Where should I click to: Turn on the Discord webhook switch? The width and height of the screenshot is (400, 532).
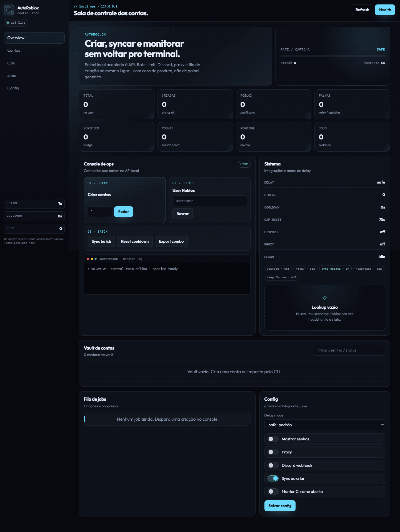pyautogui.click(x=273, y=465)
